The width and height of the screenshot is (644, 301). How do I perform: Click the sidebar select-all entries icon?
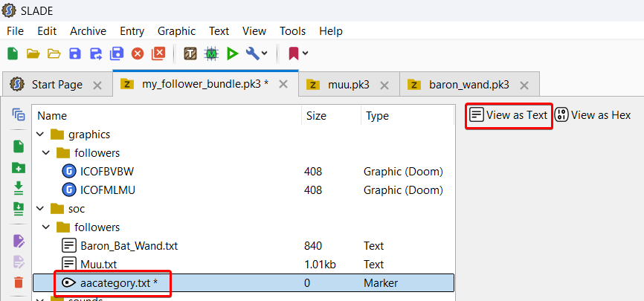click(19, 114)
